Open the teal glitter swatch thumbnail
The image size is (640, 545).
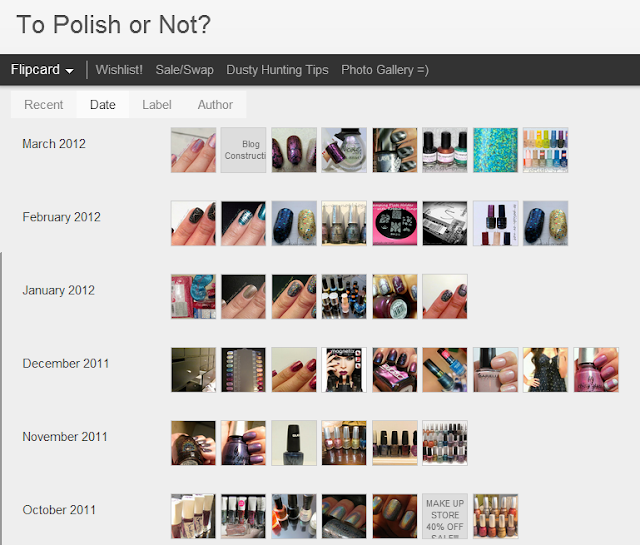pyautogui.click(x=496, y=150)
